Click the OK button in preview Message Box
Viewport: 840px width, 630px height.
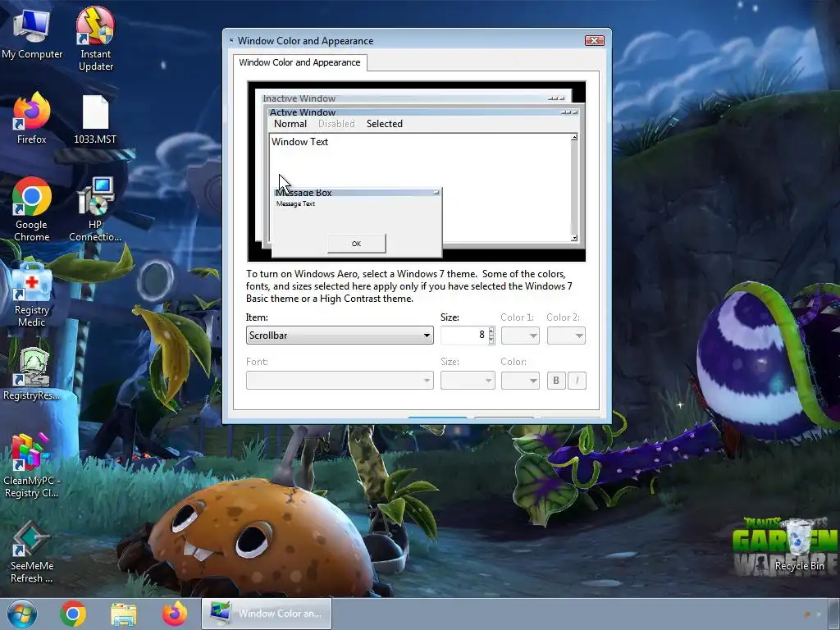pos(356,243)
